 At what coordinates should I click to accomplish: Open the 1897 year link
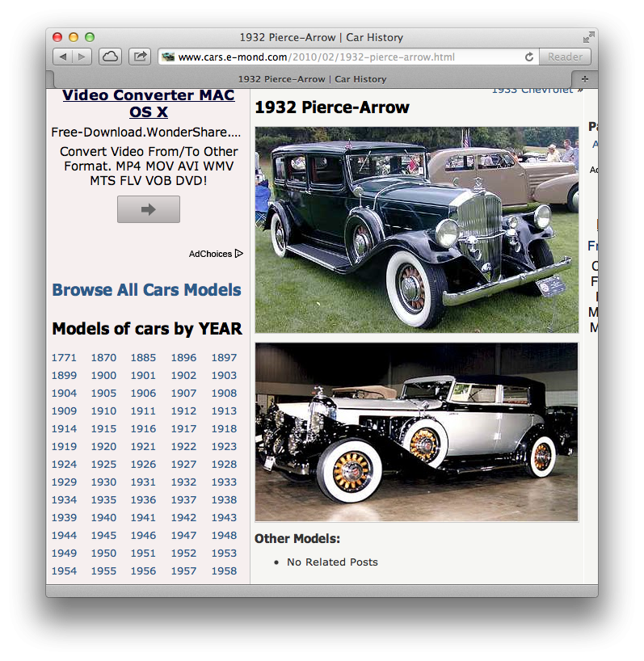224,357
